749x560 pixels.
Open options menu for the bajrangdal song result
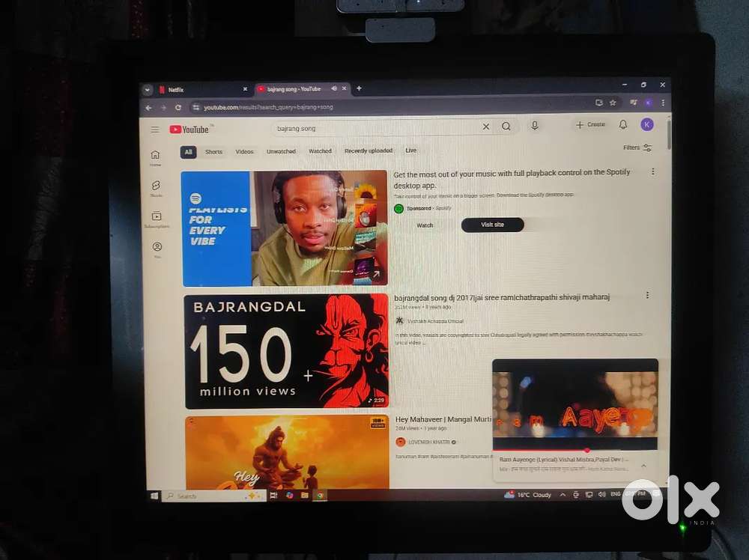647,296
